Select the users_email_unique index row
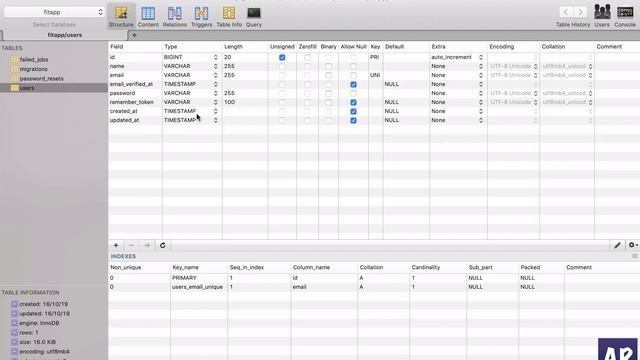 pos(374,287)
